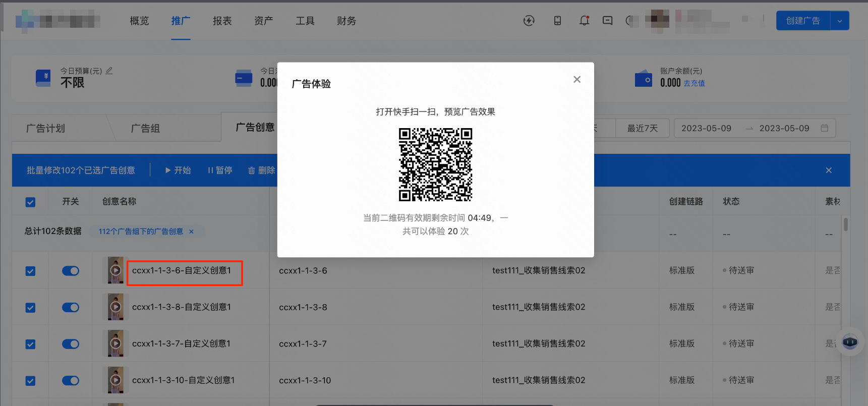Open the 概览 menu

(x=139, y=21)
